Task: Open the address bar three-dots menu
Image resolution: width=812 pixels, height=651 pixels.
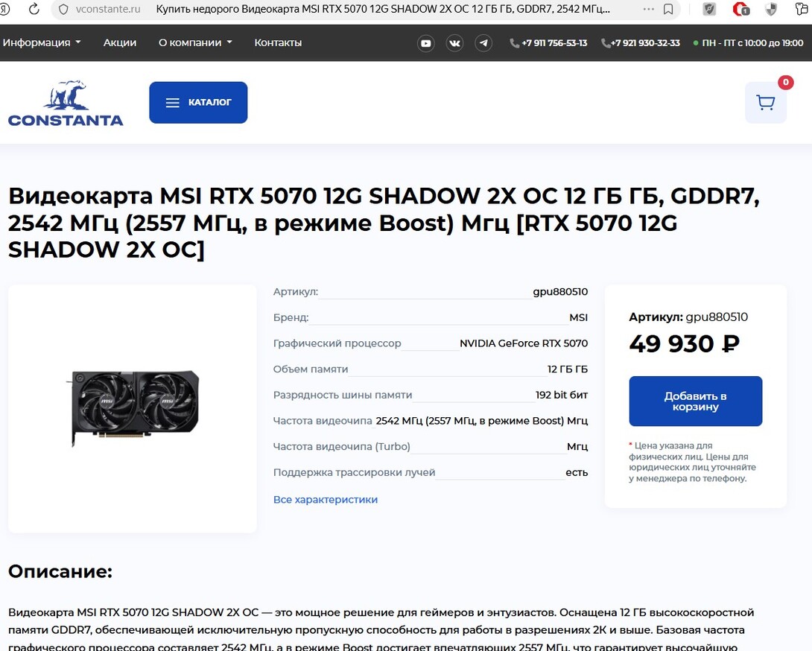Action: click(x=648, y=10)
